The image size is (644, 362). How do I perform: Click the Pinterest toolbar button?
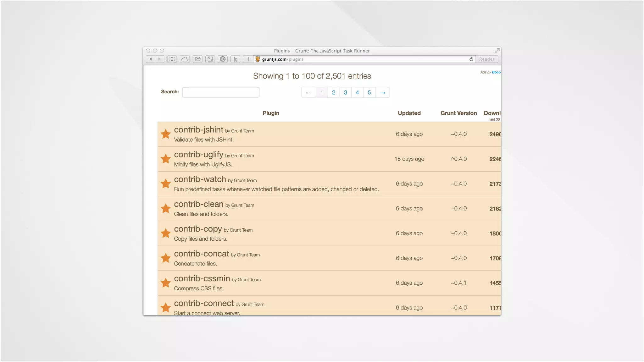point(223,59)
